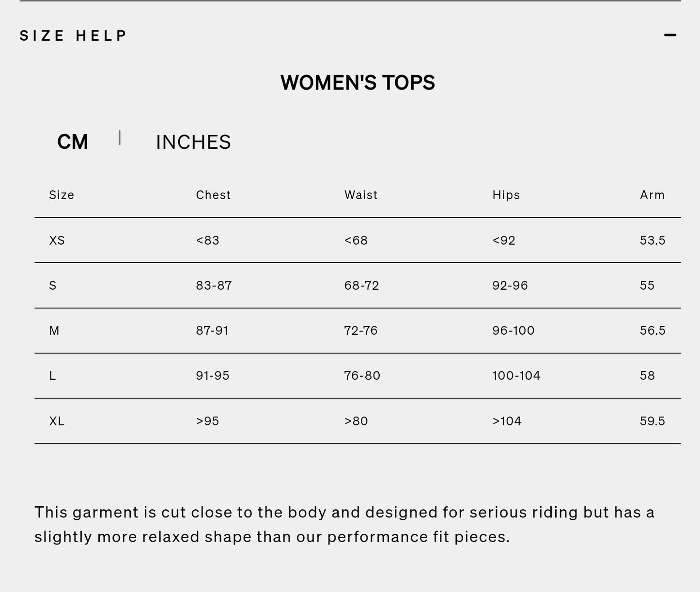Select the L size row
700x592 pixels.
(x=52, y=375)
